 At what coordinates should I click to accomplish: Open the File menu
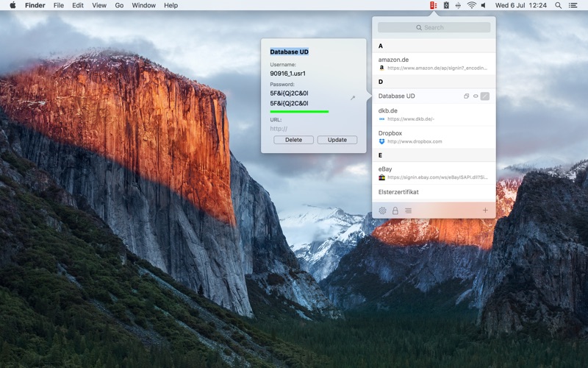tap(59, 5)
